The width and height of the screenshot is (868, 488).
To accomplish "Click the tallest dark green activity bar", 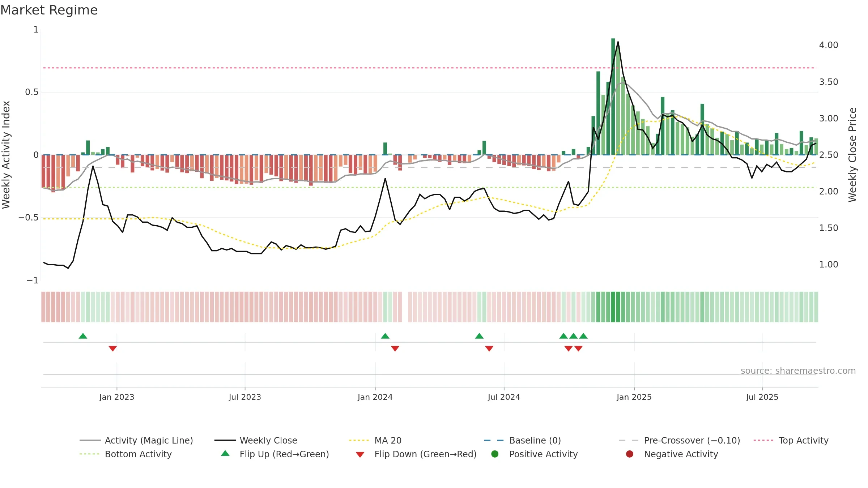I will pos(613,97).
